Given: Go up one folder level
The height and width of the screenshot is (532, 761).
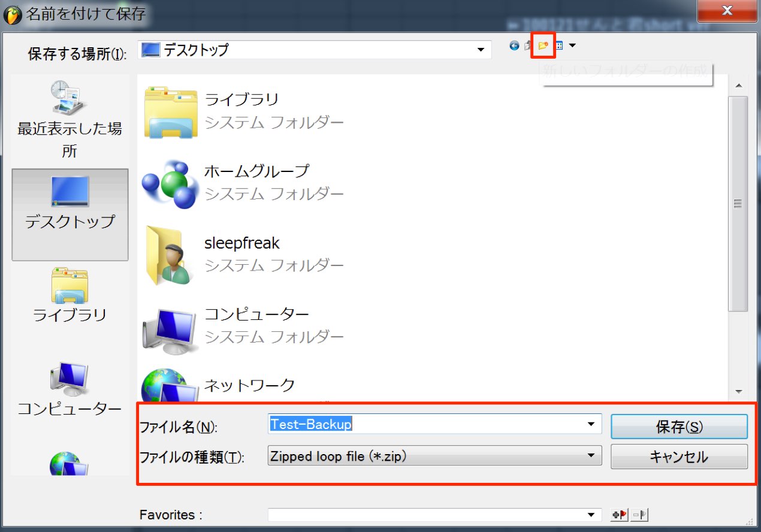Looking at the screenshot, I should [x=528, y=46].
